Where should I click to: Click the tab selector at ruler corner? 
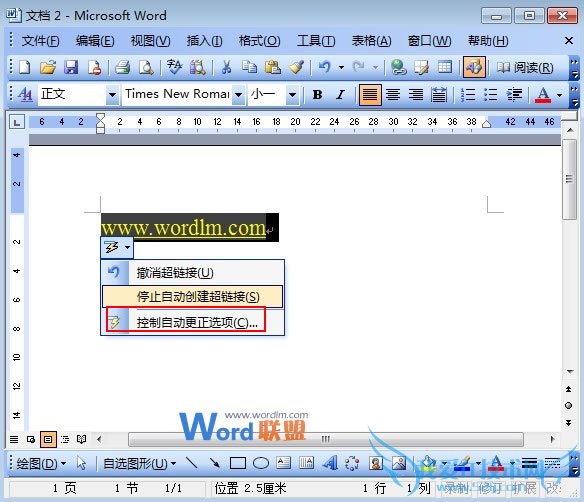point(17,122)
